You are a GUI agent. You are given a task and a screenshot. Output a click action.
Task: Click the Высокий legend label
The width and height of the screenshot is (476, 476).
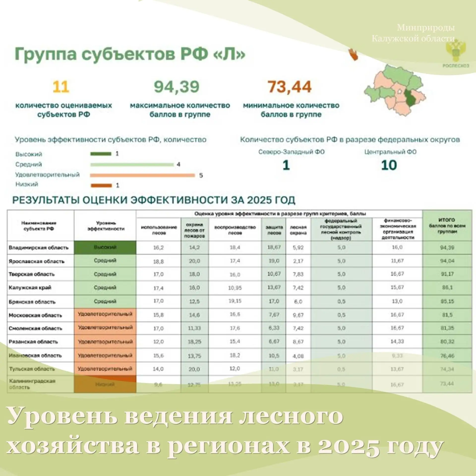coord(29,154)
